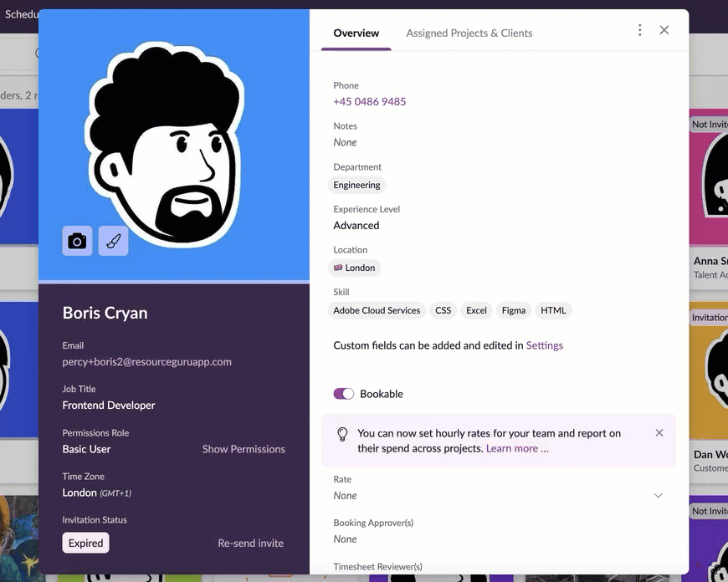
Task: Open the paintbrush color customization icon
Action: 113,241
